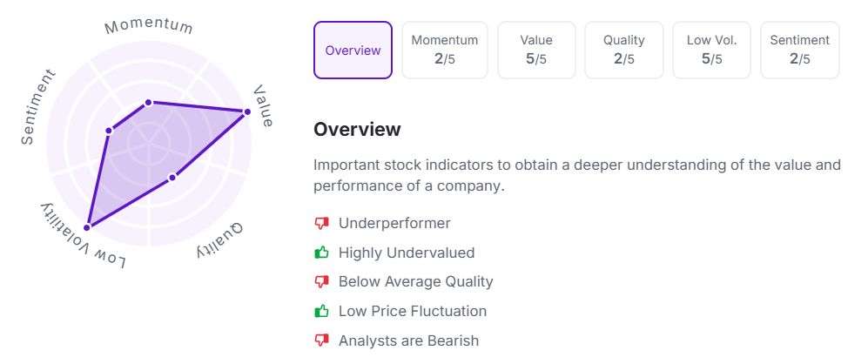
Task: Click the Value data point on radar chart
Action: (x=247, y=111)
